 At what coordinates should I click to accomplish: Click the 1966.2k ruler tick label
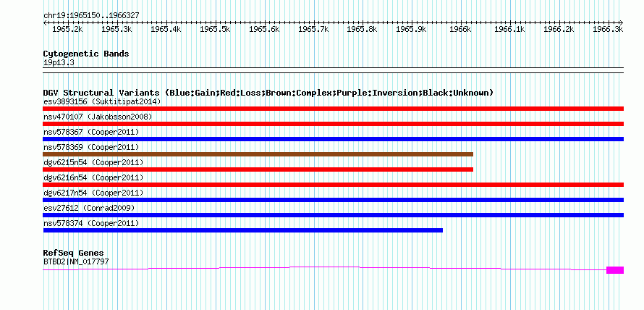tap(559, 29)
